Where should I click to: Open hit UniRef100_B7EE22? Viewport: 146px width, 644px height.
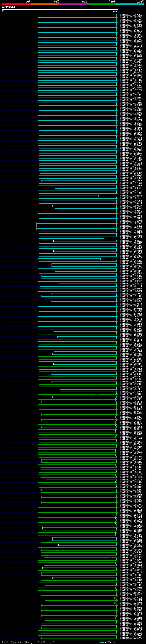click(131, 258)
